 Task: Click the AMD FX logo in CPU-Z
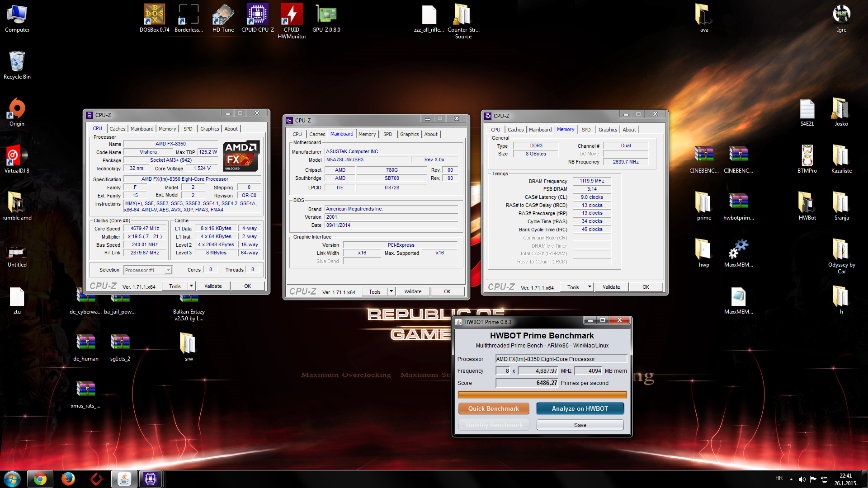click(241, 156)
